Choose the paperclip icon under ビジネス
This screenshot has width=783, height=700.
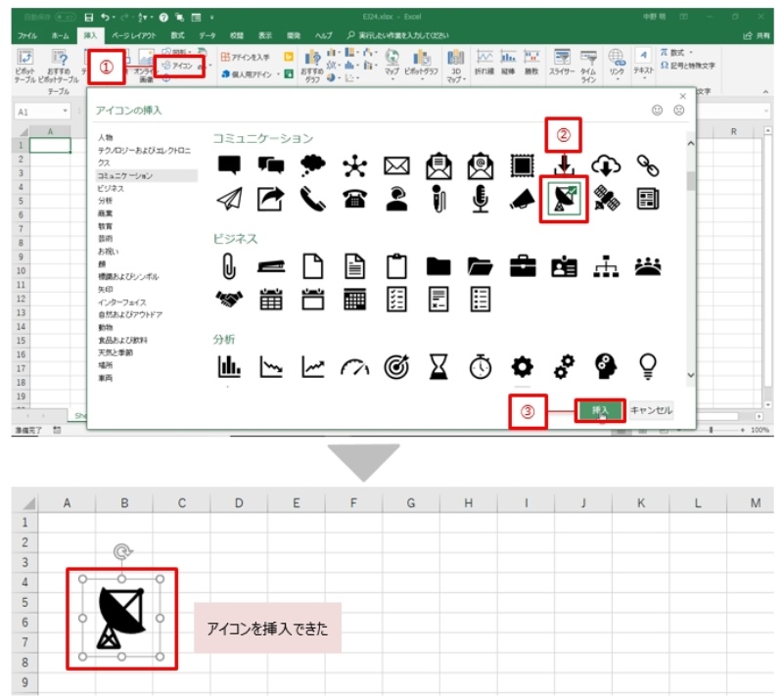coord(229,264)
